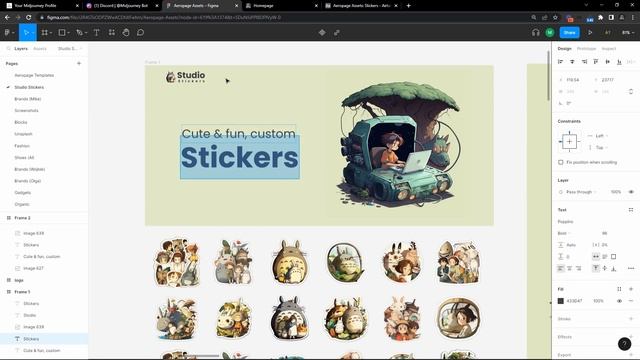Open the Screenshots page
Viewport: 640px width, 360px height.
coord(26,111)
